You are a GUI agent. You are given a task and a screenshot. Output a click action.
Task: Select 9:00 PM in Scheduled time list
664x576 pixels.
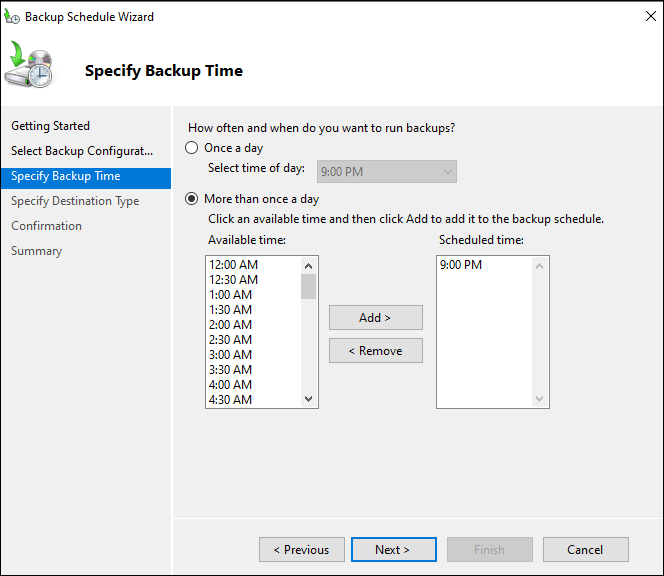click(x=461, y=265)
